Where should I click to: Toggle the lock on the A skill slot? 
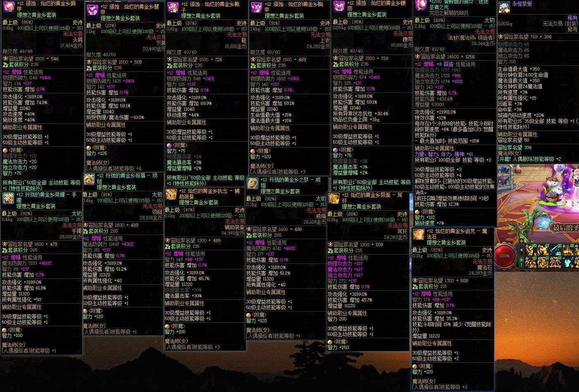point(527,258)
